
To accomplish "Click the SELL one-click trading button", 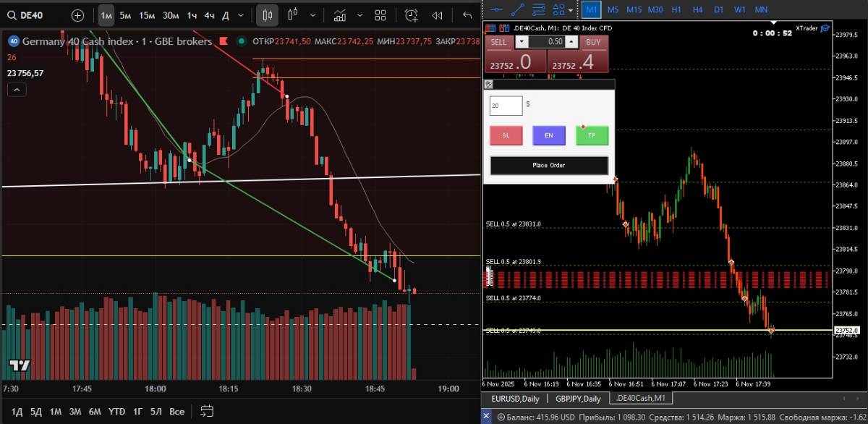I will (x=498, y=42).
